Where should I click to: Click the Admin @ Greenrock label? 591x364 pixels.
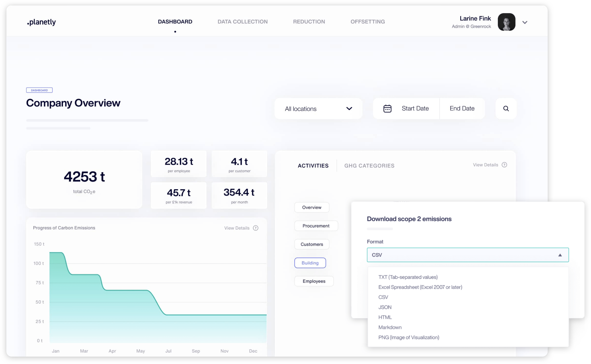click(471, 27)
